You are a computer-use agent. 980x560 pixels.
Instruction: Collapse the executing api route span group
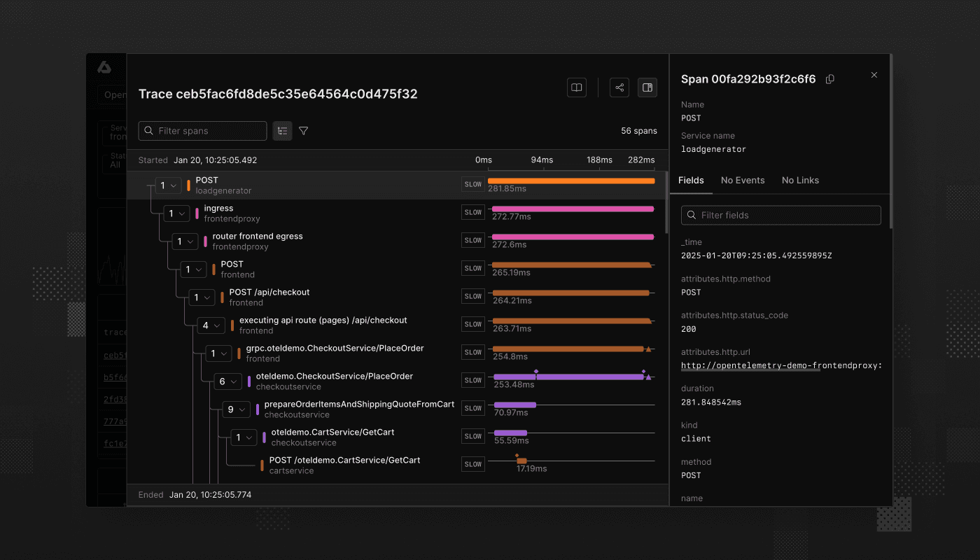pyautogui.click(x=210, y=325)
